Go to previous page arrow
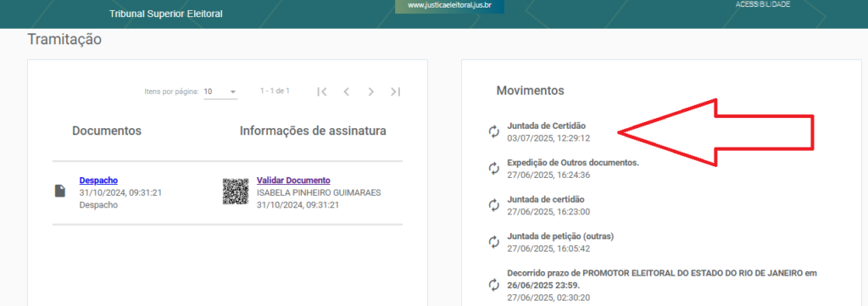This screenshot has width=868, height=306. point(347,92)
